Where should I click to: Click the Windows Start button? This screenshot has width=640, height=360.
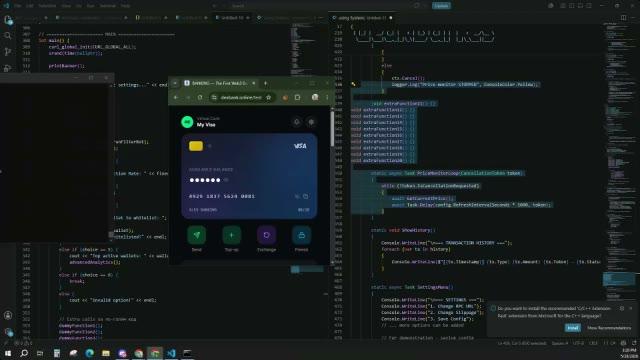tap(8, 353)
